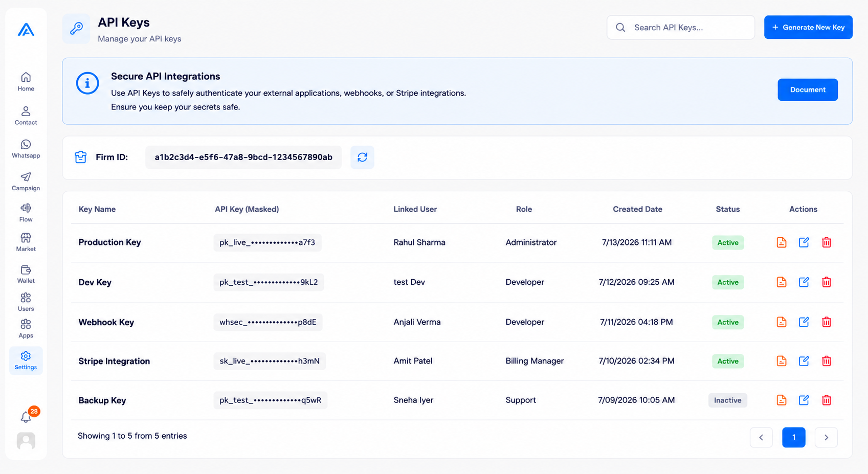Viewport: 868px width, 474px height.
Task: Click linked user Rahul Sharma
Action: pyautogui.click(x=419, y=242)
